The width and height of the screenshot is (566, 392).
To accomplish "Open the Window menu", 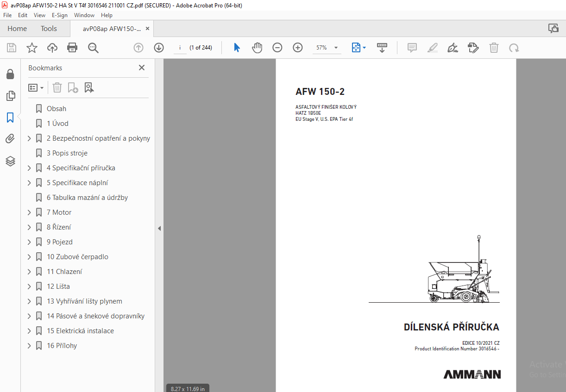I will tap(84, 15).
